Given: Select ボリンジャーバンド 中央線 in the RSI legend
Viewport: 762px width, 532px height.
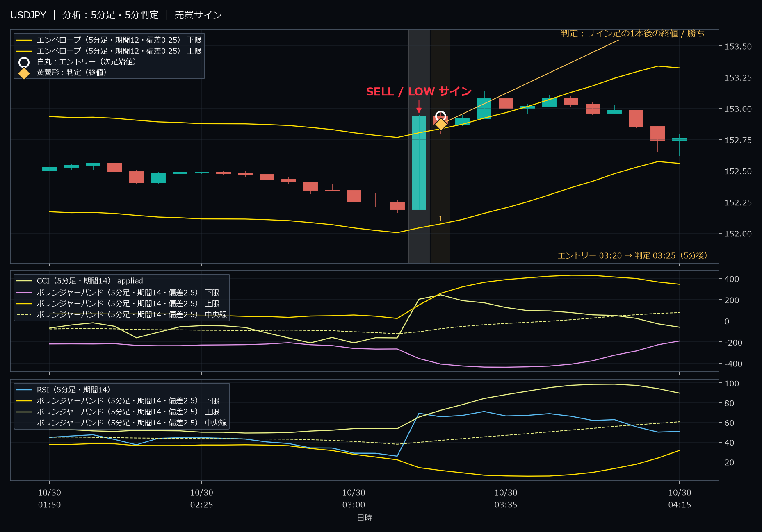Looking at the screenshot, I should coord(121,423).
